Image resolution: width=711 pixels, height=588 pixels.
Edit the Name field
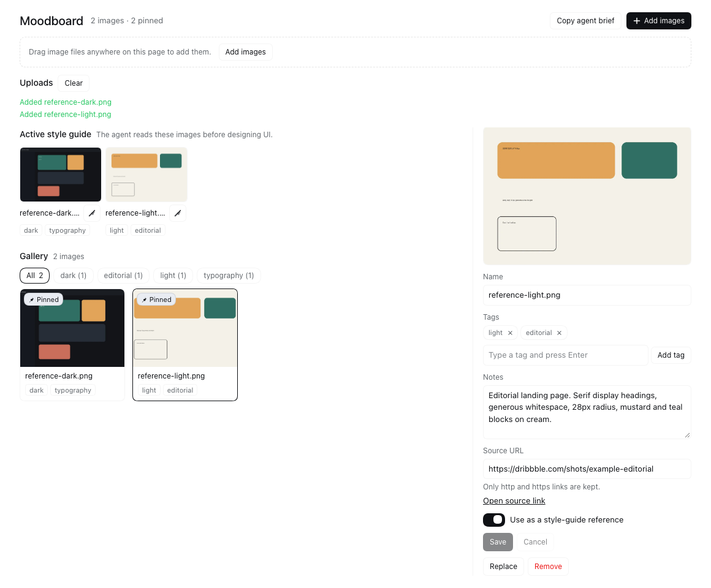[587, 295]
